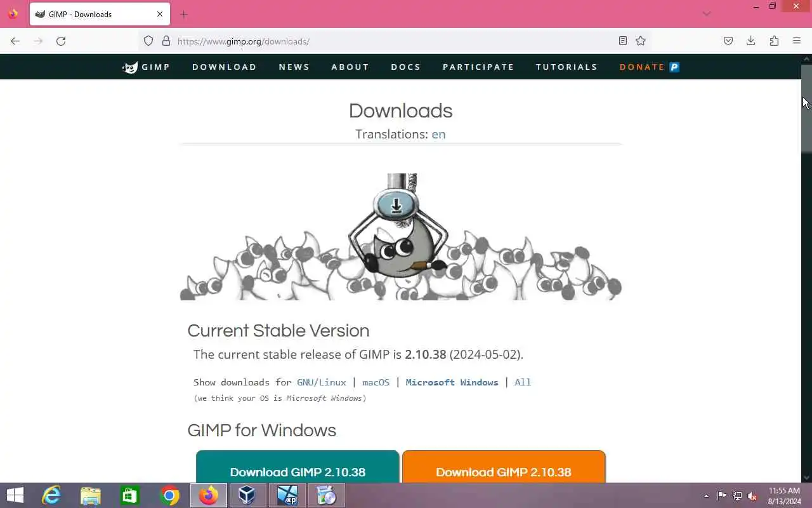Open File Explorer from taskbar

point(91,495)
